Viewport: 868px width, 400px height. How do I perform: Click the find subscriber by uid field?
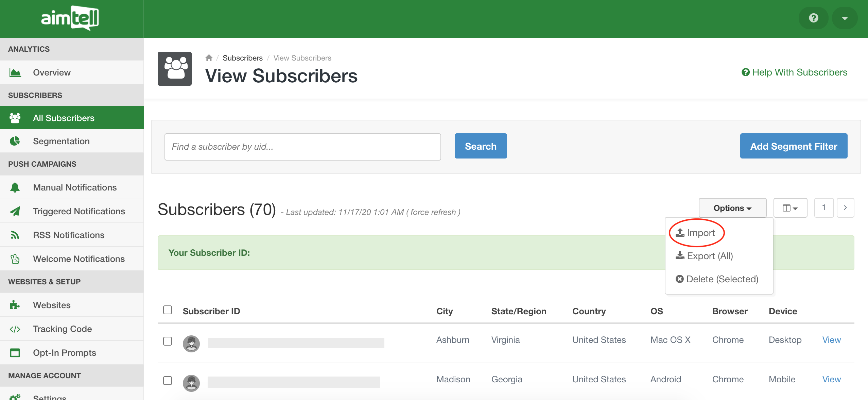tap(302, 147)
